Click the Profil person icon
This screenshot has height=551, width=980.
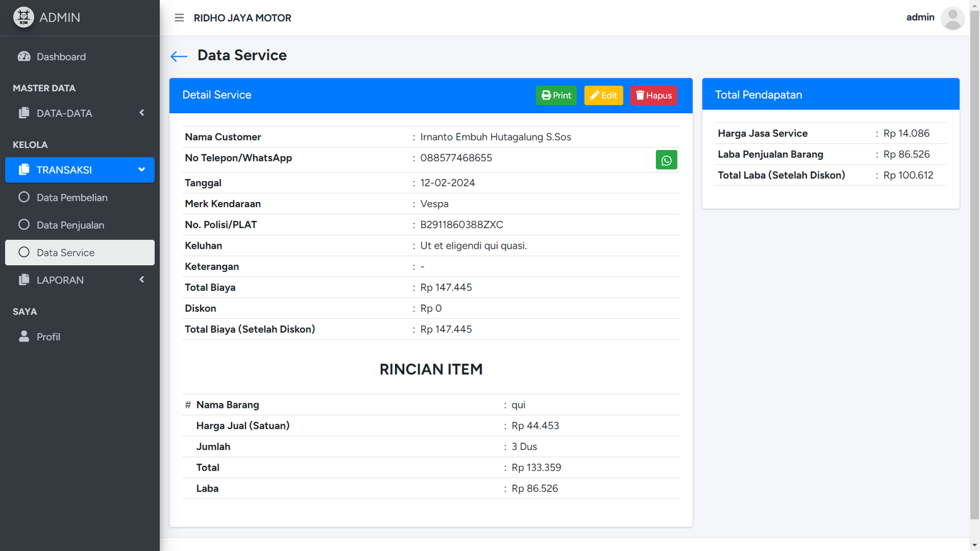point(24,336)
